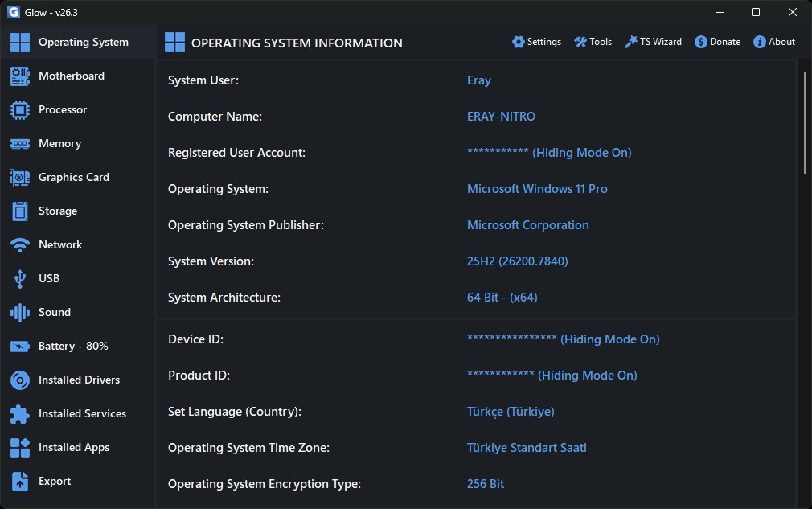Click the vertical scrollbar thumb
Image resolution: width=812 pixels, height=509 pixels.
tap(804, 123)
